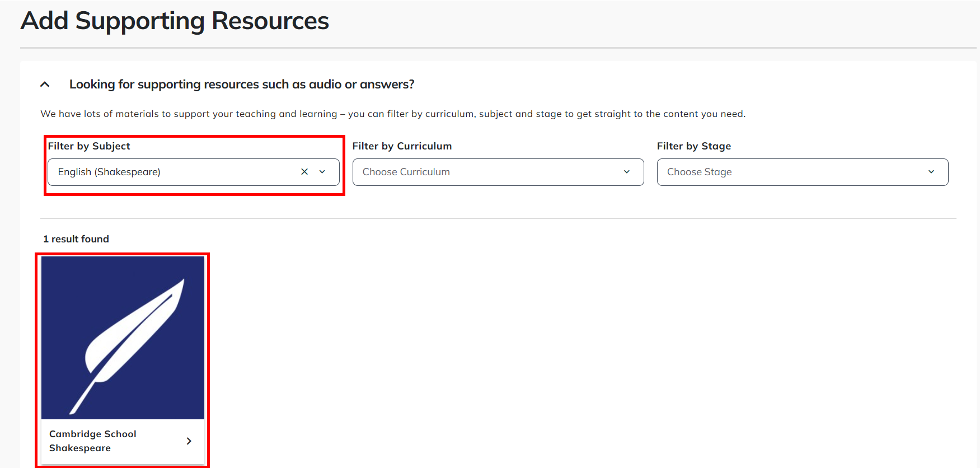Open the Choose Stage dropdown
Viewport: 980px width, 468px height.
pos(803,172)
